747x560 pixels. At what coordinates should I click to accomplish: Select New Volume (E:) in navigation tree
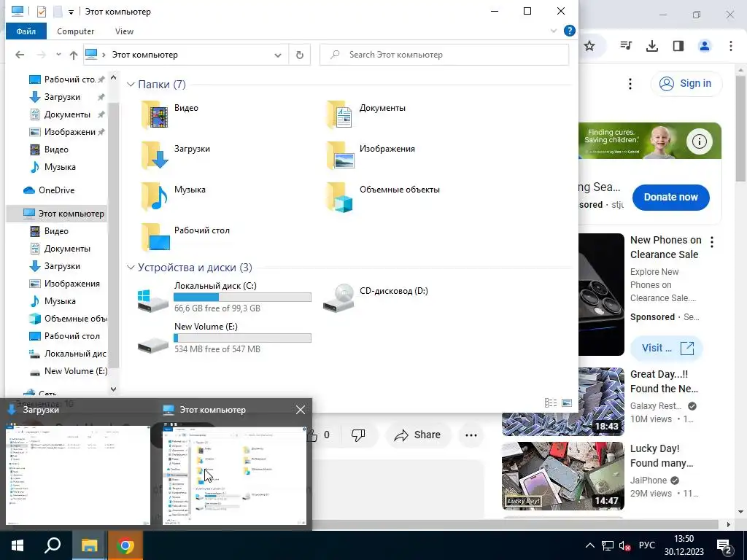click(68, 371)
